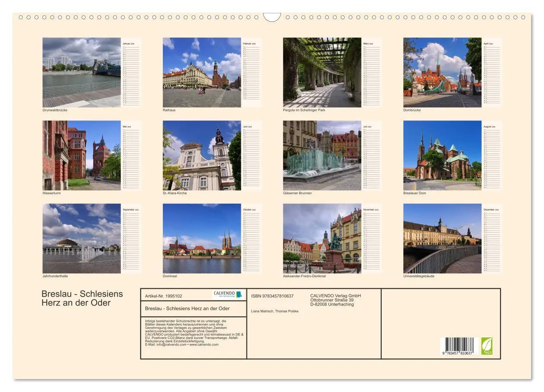Viewport: 544px width, 392px height.
Task: Click the 'Aleksander-Fredro-Denkmal' caption
Action: point(304,276)
